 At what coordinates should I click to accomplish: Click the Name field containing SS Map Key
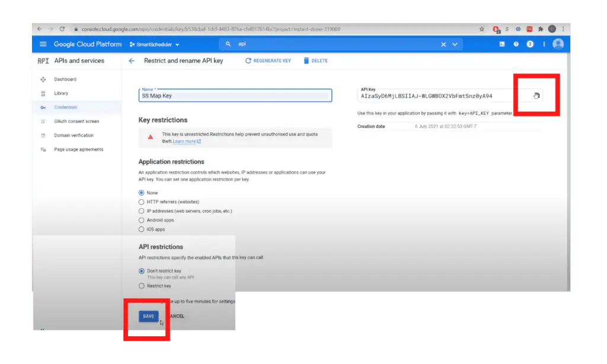tap(235, 95)
